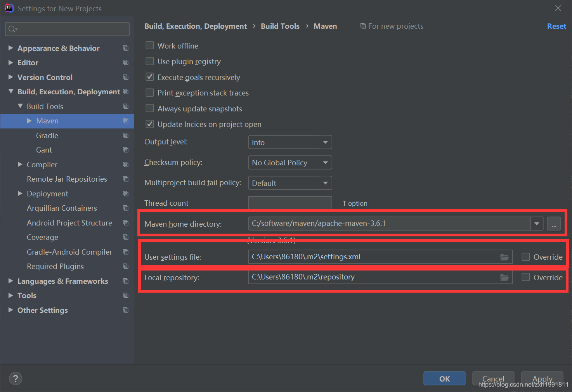The width and height of the screenshot is (572, 392).
Task: Close the Settings for New Projects dialog
Action: [558, 8]
